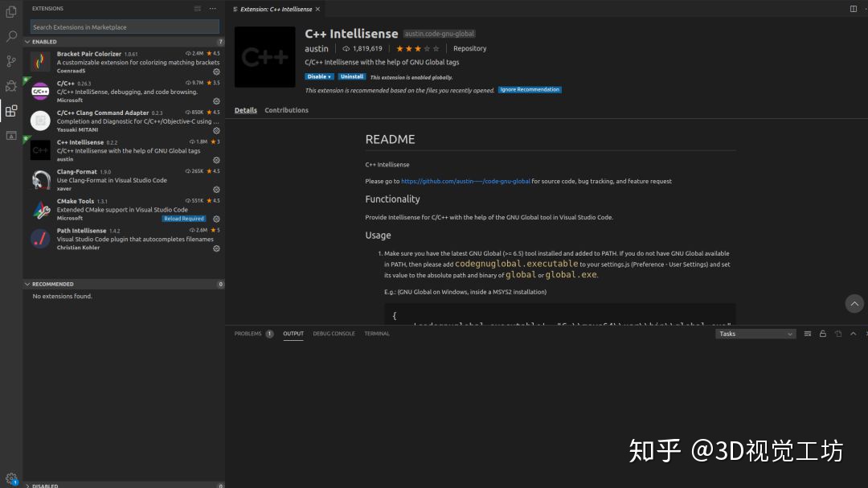Open the gear for Path Intellisense
Viewport: 868px width, 488px height.
point(216,248)
